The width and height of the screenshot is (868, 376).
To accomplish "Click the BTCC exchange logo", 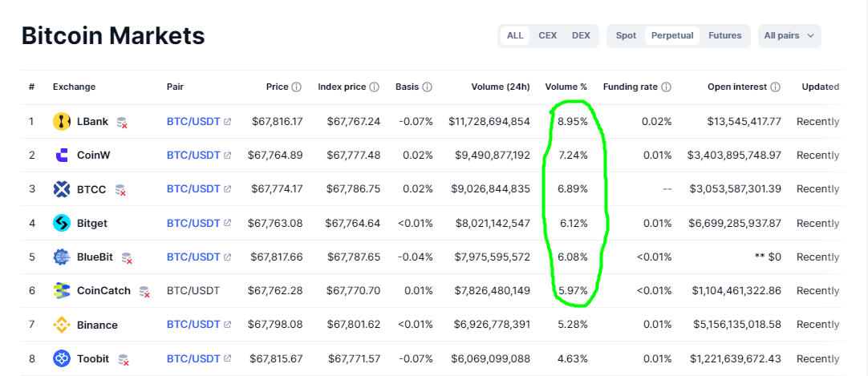I will (x=62, y=189).
